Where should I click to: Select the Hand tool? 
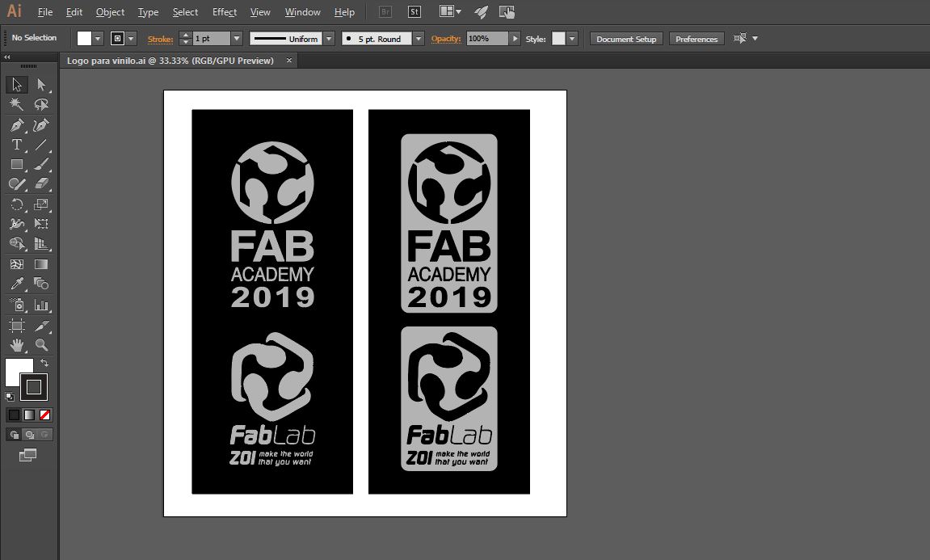pyautogui.click(x=17, y=345)
